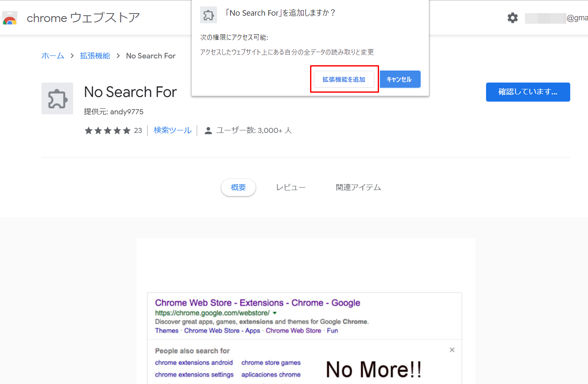Click the Chrome Web Store - Fun link
This screenshot has height=384, width=588.
point(302,331)
